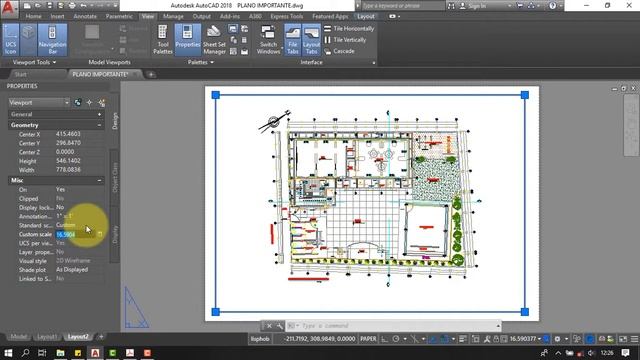The width and height of the screenshot is (640, 360).
Task: Open File Explorer from taskbar
Action: point(60,353)
